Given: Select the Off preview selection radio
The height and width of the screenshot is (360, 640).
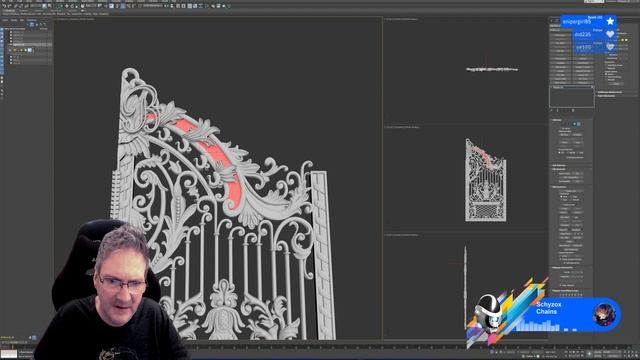Looking at the screenshot, I should 560,153.
